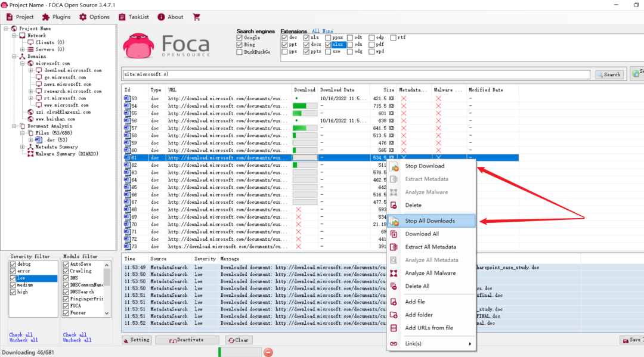Toggle the xlsx extension checkbox
Image resolution: width=644 pixels, height=357 pixels.
pos(328,45)
